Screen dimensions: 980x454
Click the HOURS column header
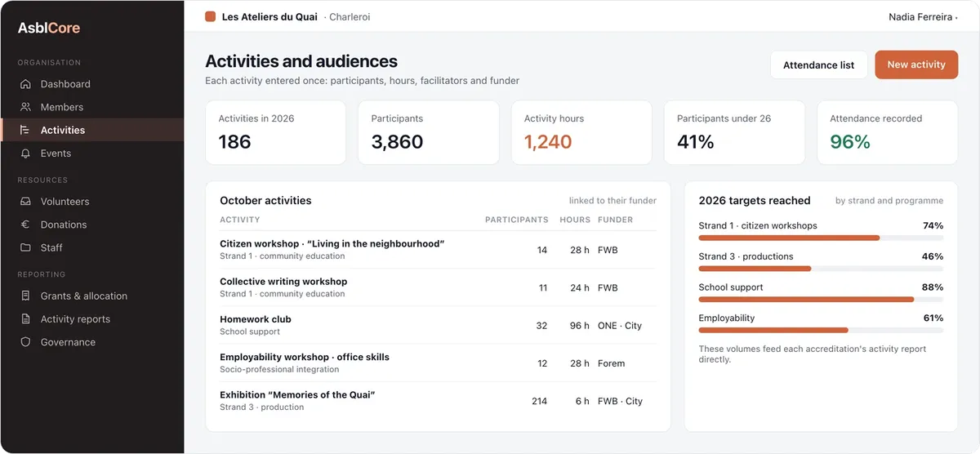point(575,220)
